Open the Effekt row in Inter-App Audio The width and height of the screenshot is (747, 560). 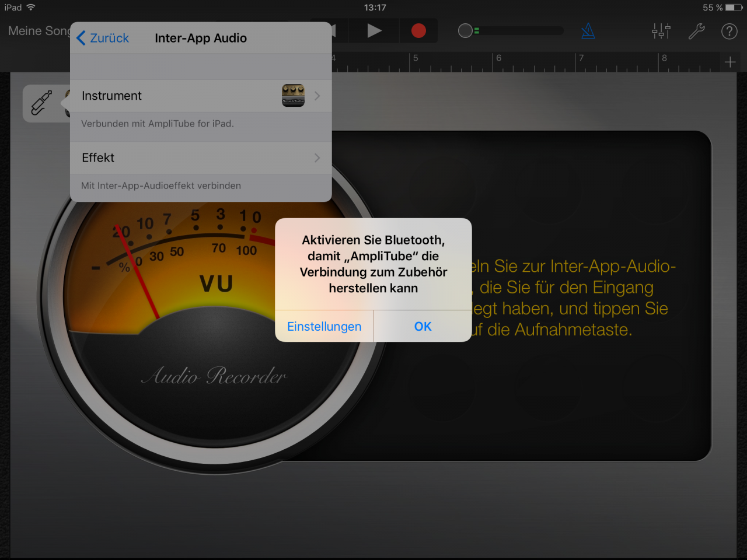coord(201,157)
